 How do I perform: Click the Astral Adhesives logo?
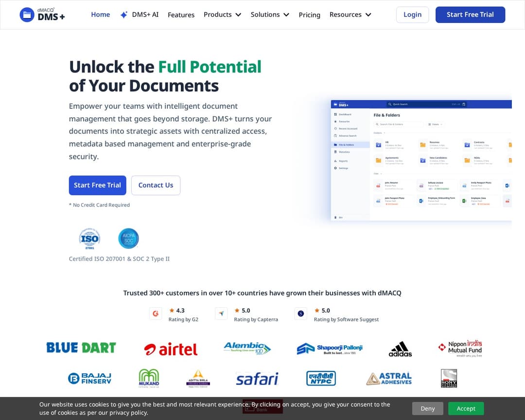[389, 379]
